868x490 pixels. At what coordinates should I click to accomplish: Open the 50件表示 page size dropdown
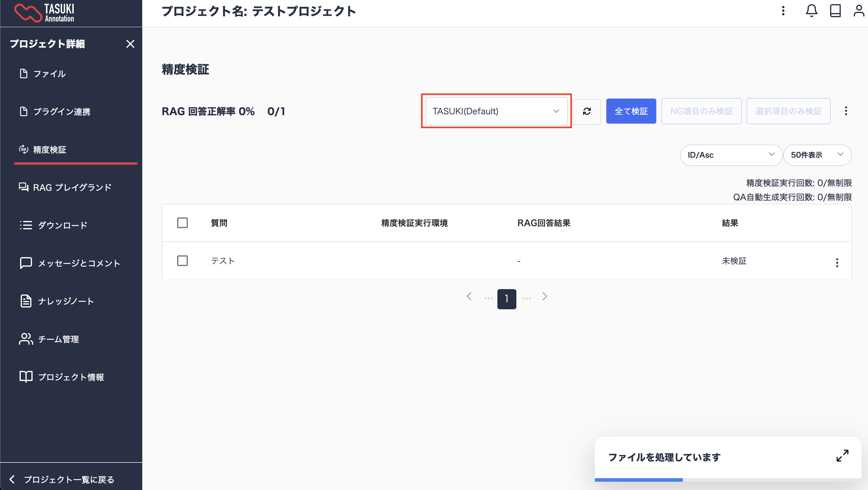coord(817,155)
